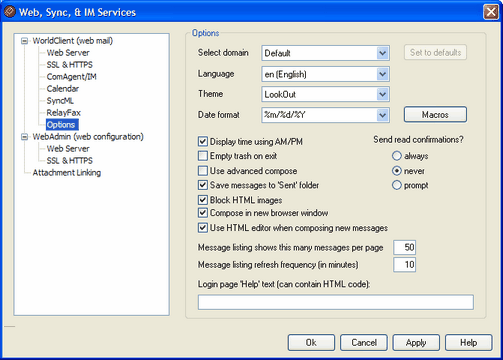Image resolution: width=503 pixels, height=360 pixels.
Task: Toggle Display time using AM/PM checkbox
Action: 203,142
